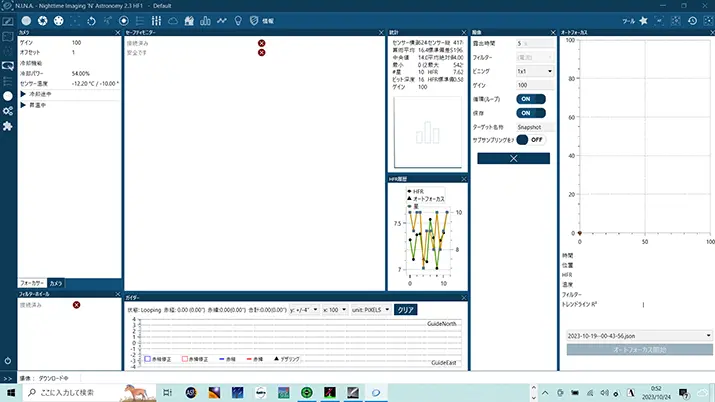715x402 pixels.
Task: Click the cancel X button under imaging settings
Action: (513, 158)
